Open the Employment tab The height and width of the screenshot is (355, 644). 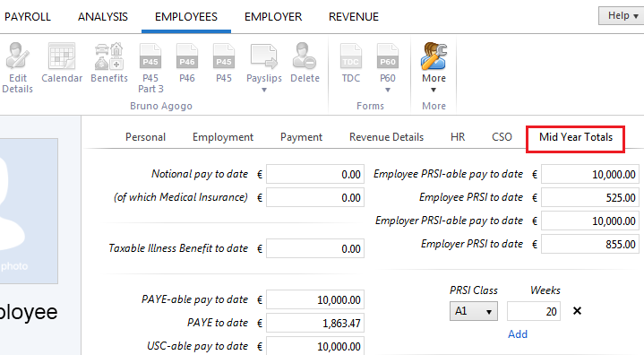tap(223, 137)
